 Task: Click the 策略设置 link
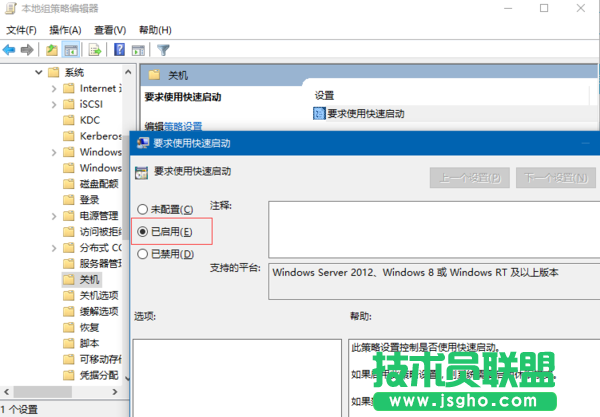pos(183,126)
